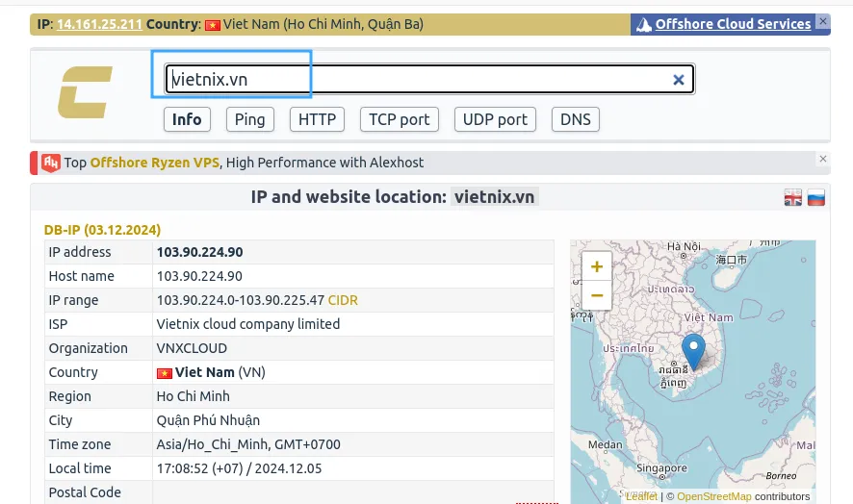853x504 pixels.
Task: Select the UDP port check button
Action: (x=495, y=119)
